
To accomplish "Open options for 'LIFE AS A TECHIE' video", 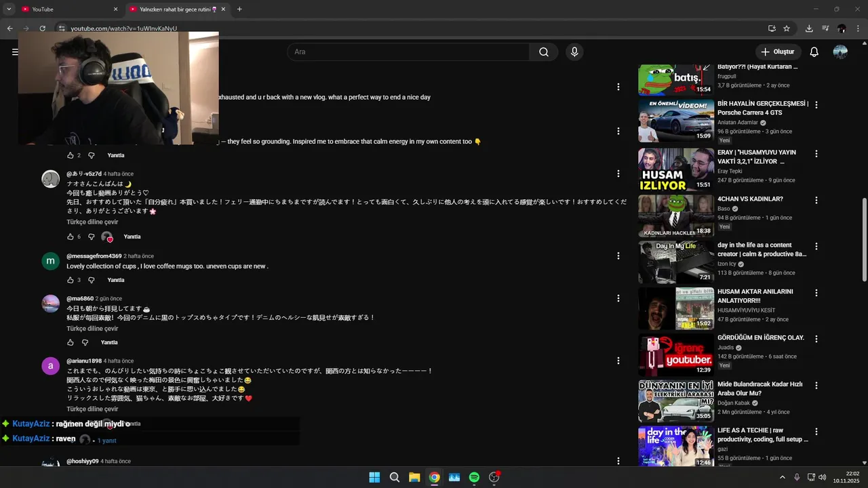I will pos(816,432).
